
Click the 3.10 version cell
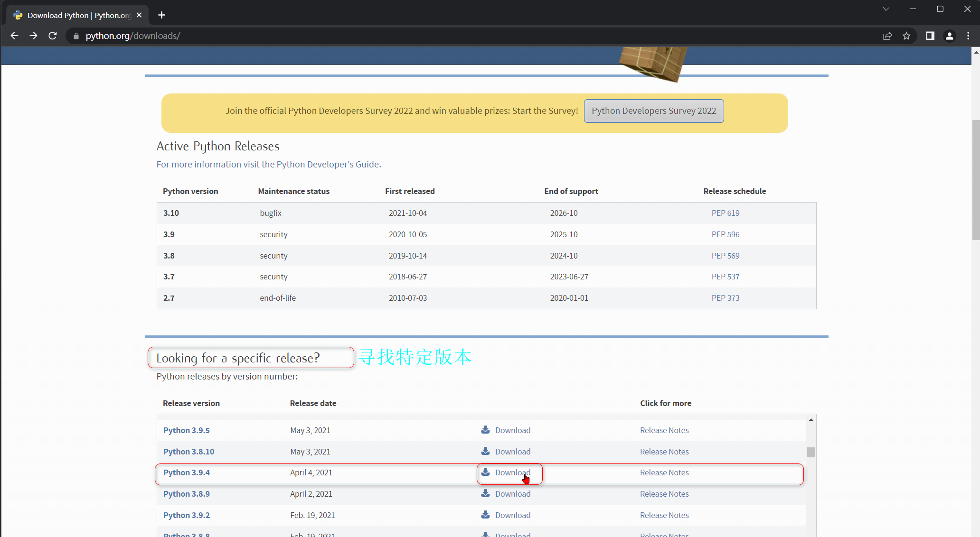pos(171,213)
